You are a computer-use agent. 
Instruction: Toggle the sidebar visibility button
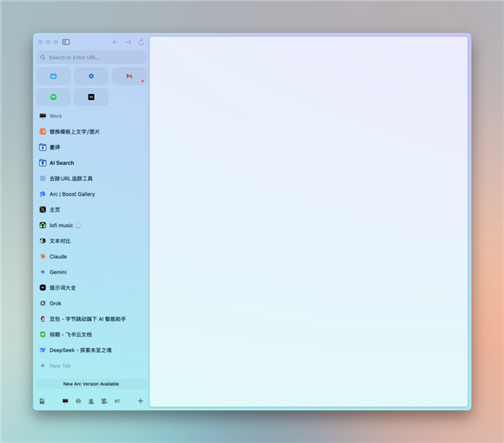(66, 42)
